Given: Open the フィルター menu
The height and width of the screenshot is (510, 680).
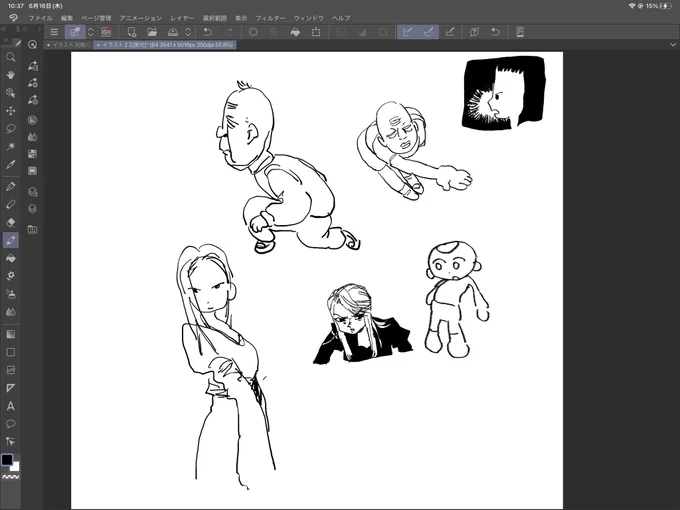Looking at the screenshot, I should pyautogui.click(x=270, y=18).
